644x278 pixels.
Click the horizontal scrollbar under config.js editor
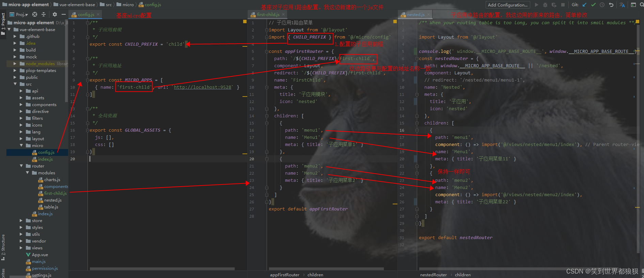(x=162, y=269)
